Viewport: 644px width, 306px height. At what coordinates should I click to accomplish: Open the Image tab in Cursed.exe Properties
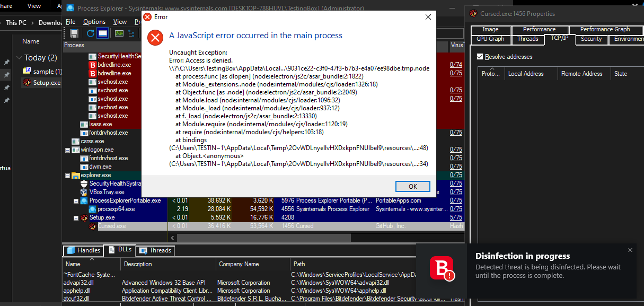(x=490, y=30)
